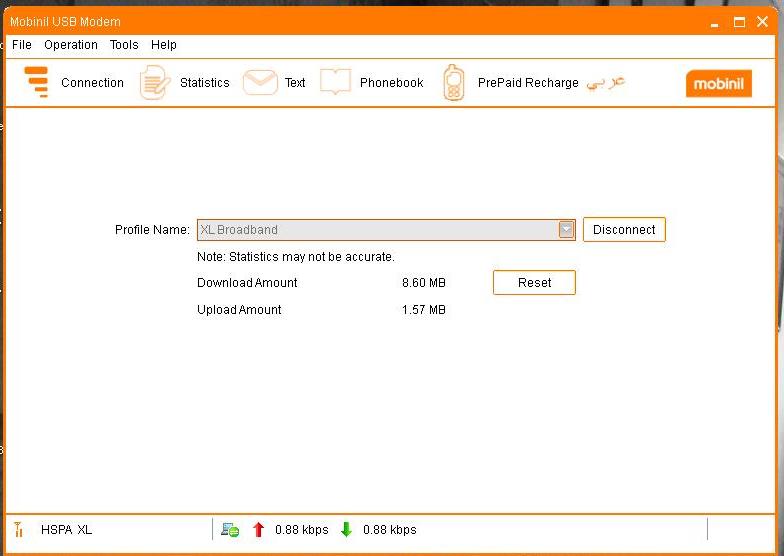Click the Mobinil USB Modem title
Screen dimensions: 784x556
[x=65, y=22]
